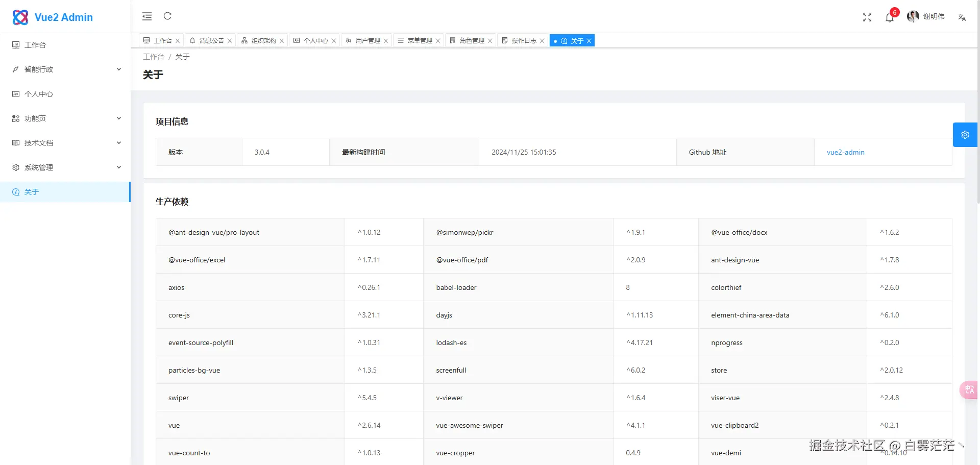Select the 关于 tab in the tab bar
The width and height of the screenshot is (980, 465).
[572, 40]
